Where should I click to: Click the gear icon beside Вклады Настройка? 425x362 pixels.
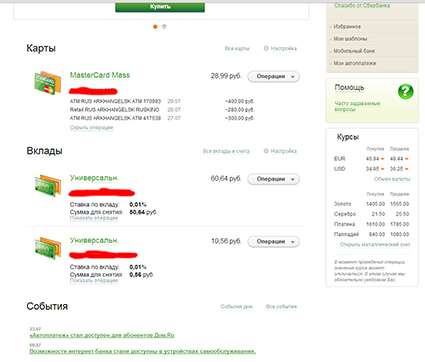(x=266, y=151)
